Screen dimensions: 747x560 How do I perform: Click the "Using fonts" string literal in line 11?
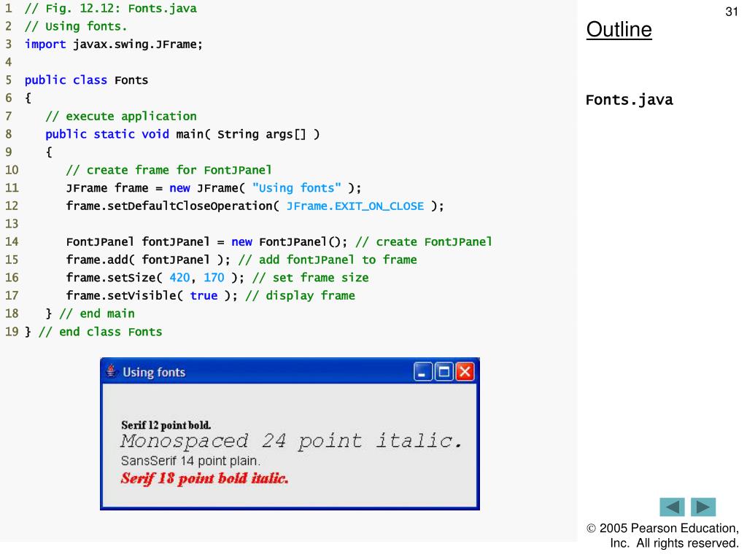pos(297,188)
